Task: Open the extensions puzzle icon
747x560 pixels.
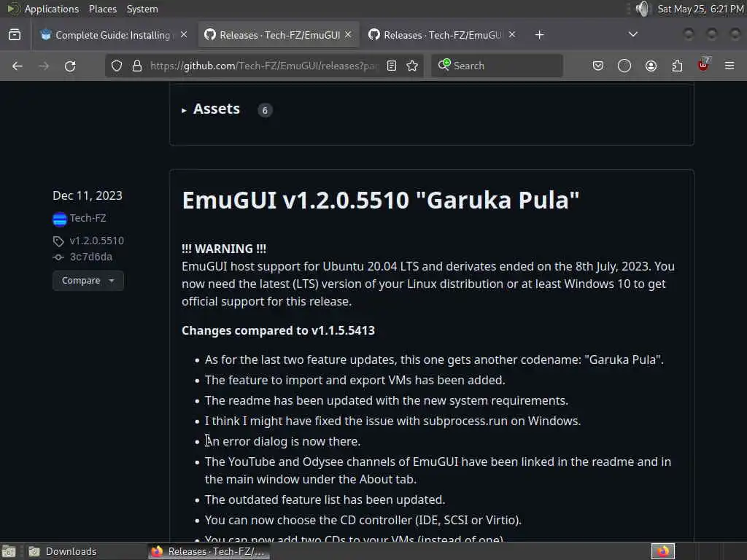Action: pos(677,66)
